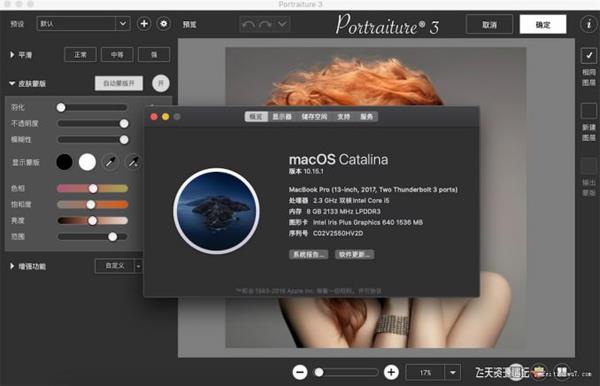Viewport: 600px width, 386px height.
Task: Toggle the skin mask 开 round switch
Action: (x=161, y=83)
